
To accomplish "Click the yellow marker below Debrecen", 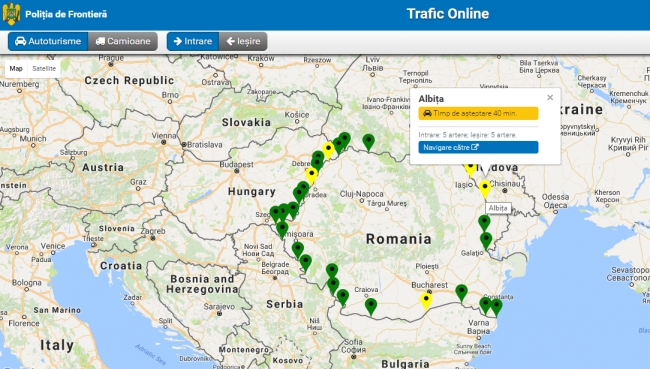I will pos(311,175).
